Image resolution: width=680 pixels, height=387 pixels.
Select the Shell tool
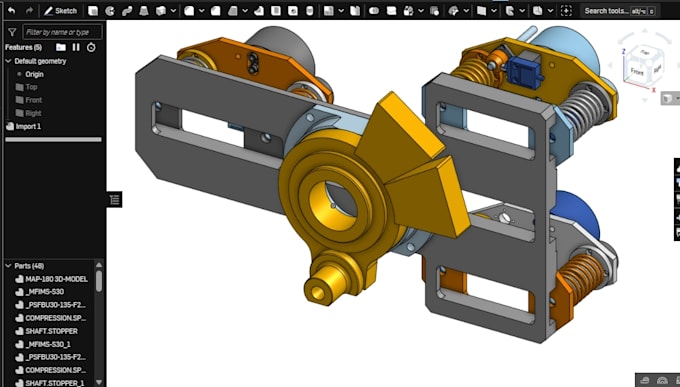tap(276, 11)
